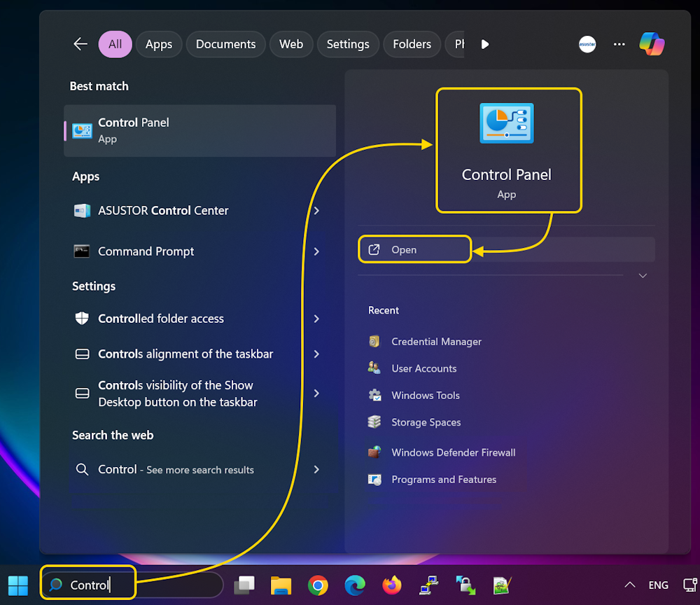Expand Controlled folder access chevron

click(x=316, y=319)
